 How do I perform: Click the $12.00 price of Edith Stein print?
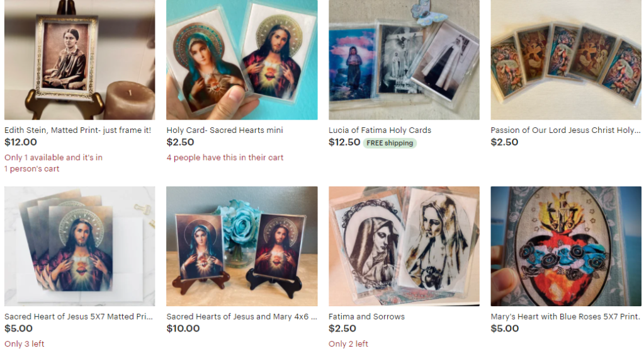(x=21, y=142)
